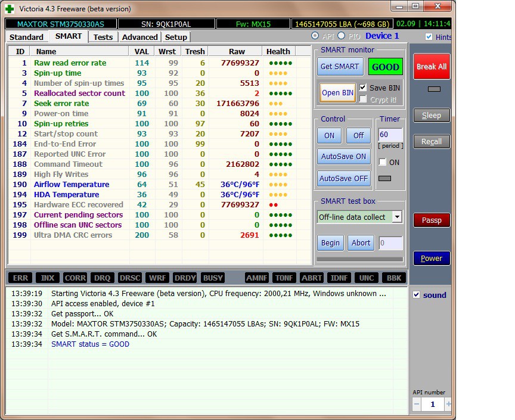
Task: Click the Get SMART button
Action: pos(340,67)
